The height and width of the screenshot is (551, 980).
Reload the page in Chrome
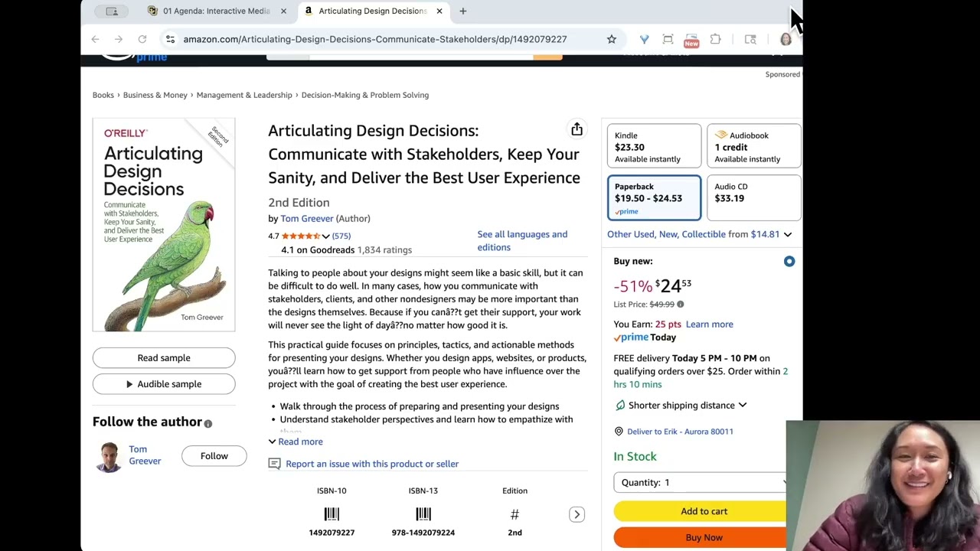click(x=142, y=39)
